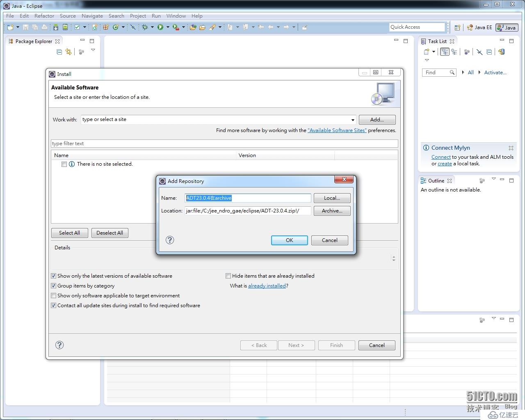Click Link with Editor in Package Explorer
Screen dimensions: 525x420
68,52
